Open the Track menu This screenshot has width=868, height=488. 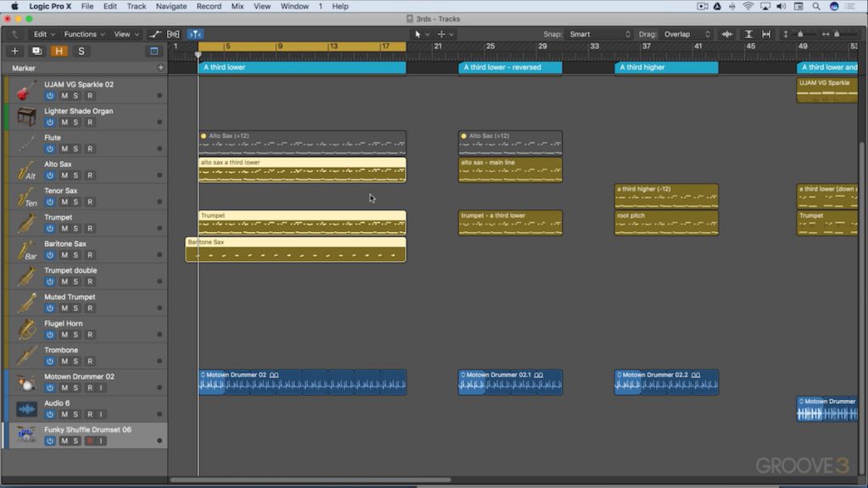(136, 6)
